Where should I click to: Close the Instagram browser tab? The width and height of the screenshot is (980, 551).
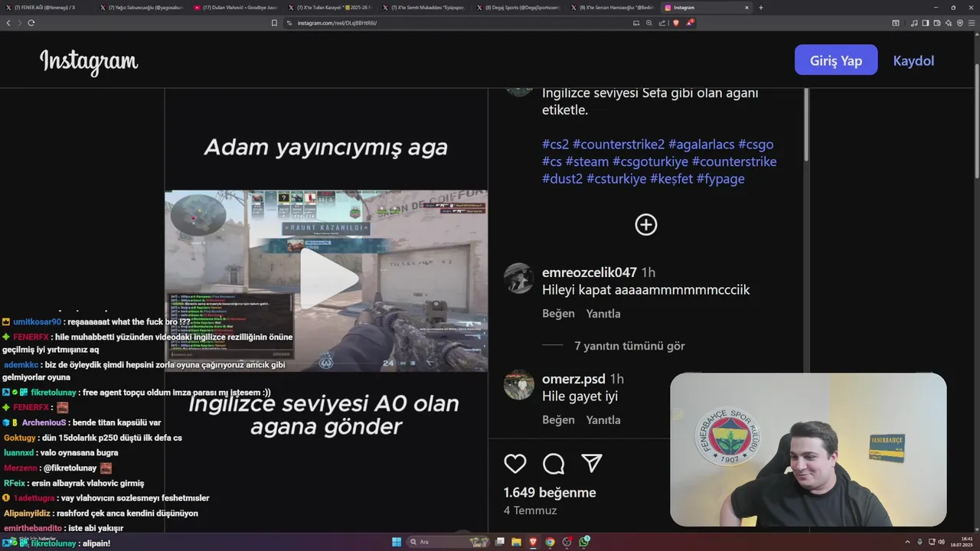[x=746, y=8]
